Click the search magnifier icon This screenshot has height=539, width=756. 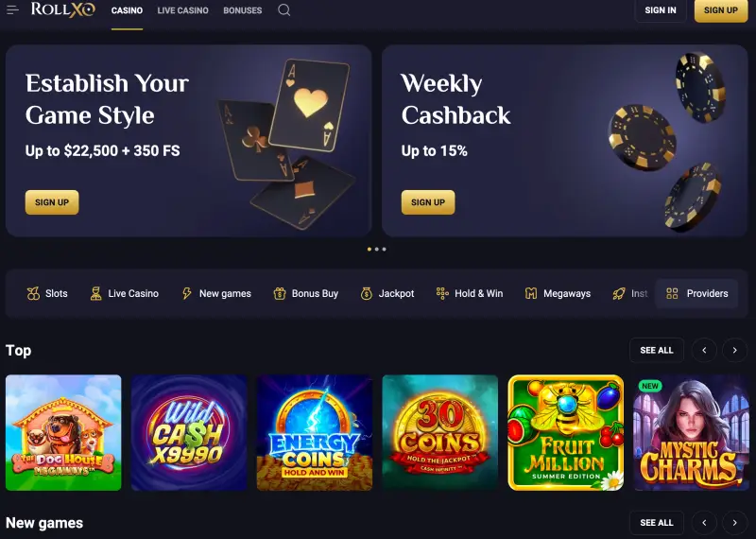pyautogui.click(x=284, y=10)
